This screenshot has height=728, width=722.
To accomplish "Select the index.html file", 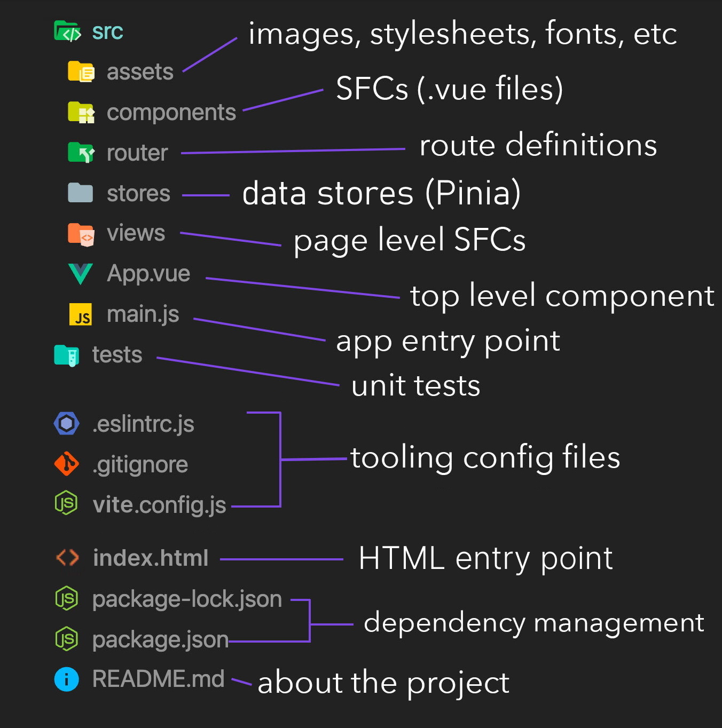I will [x=151, y=558].
